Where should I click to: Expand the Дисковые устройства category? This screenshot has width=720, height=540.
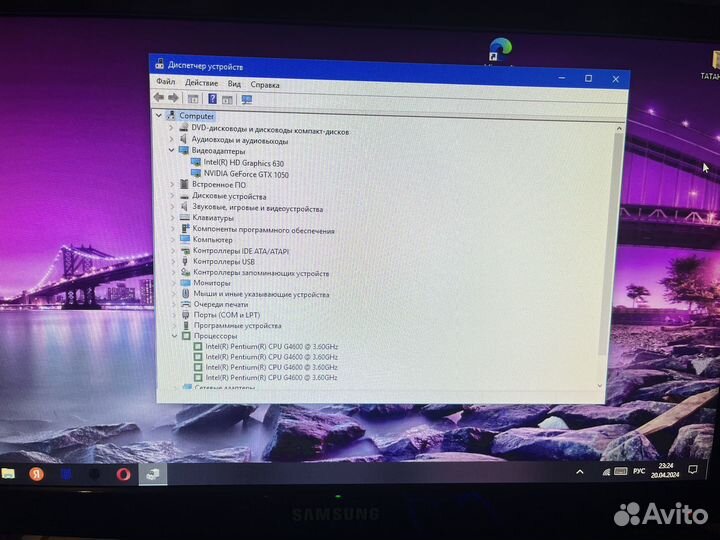pos(172,196)
